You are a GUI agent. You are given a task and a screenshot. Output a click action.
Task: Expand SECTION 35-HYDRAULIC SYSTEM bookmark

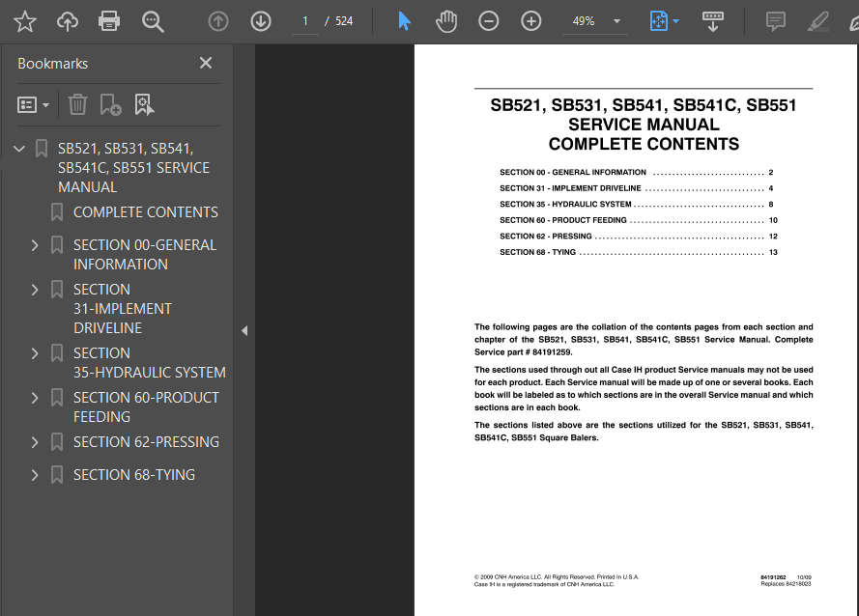35,353
